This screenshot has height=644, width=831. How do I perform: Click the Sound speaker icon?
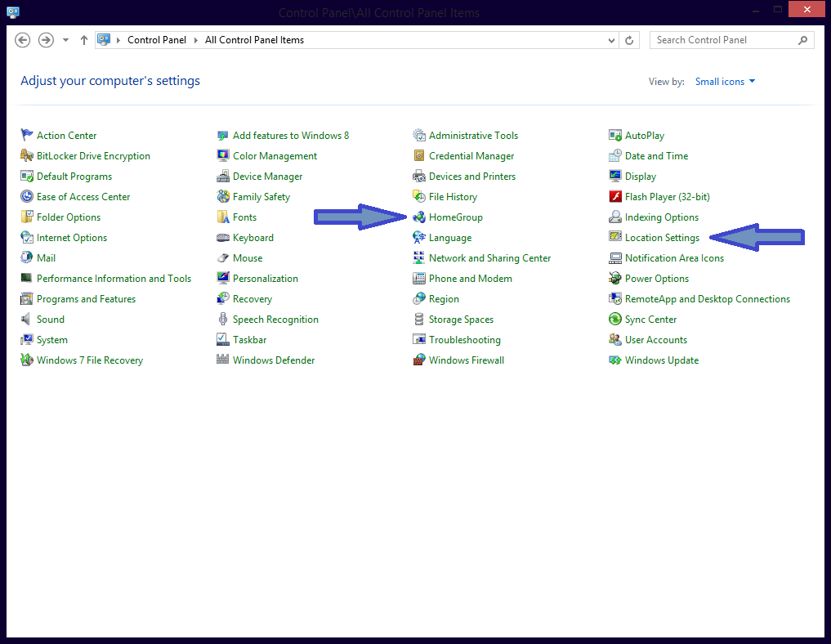[26, 319]
